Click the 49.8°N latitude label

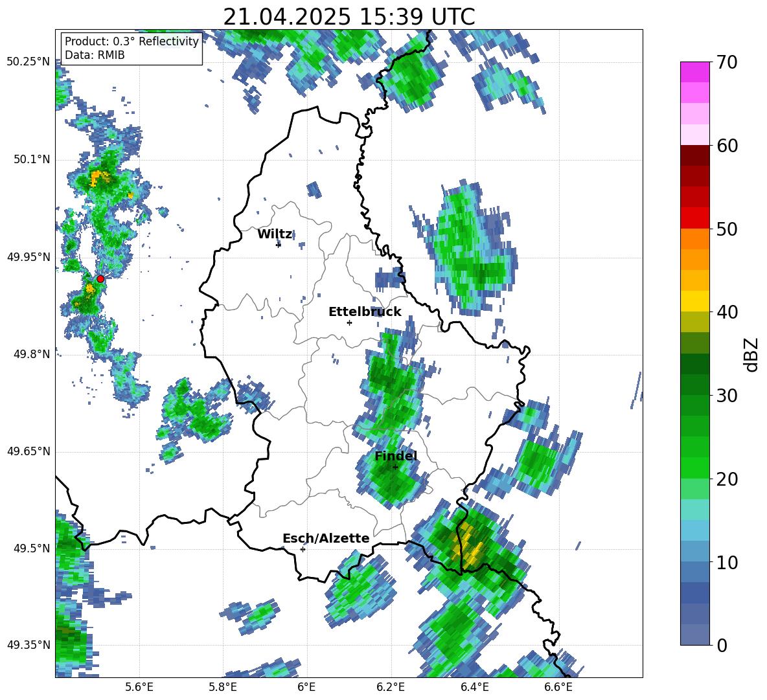[x=32, y=354]
